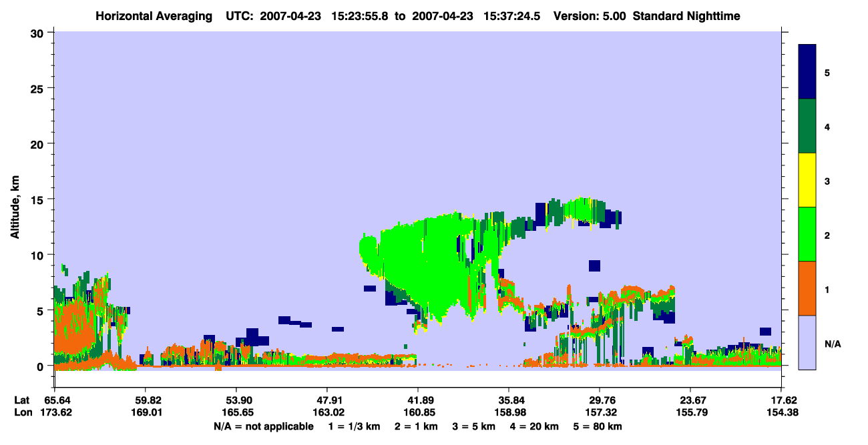Image resolution: width=868 pixels, height=445 pixels.
Task: Click the lavender N/A color bar segment
Action: coord(807,342)
